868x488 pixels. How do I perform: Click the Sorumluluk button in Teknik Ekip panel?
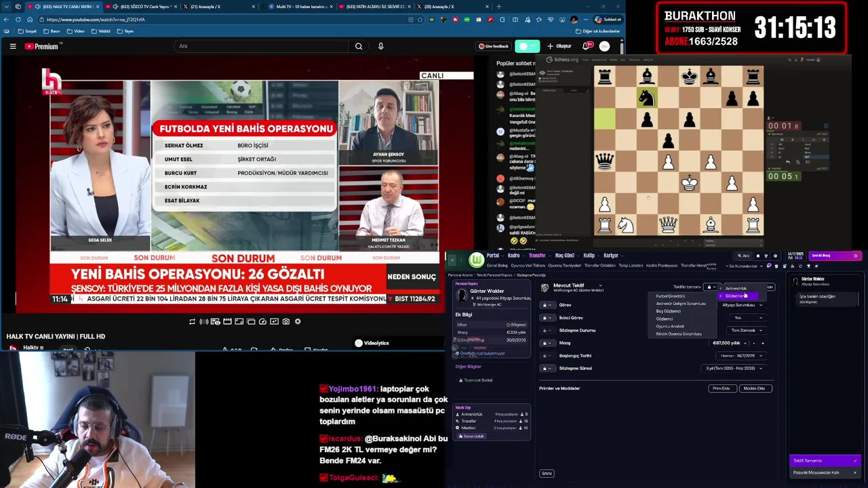pos(472,436)
